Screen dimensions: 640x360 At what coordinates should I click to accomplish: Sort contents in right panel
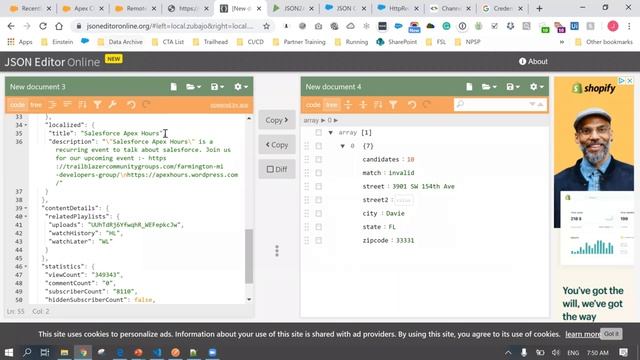tap(378, 105)
